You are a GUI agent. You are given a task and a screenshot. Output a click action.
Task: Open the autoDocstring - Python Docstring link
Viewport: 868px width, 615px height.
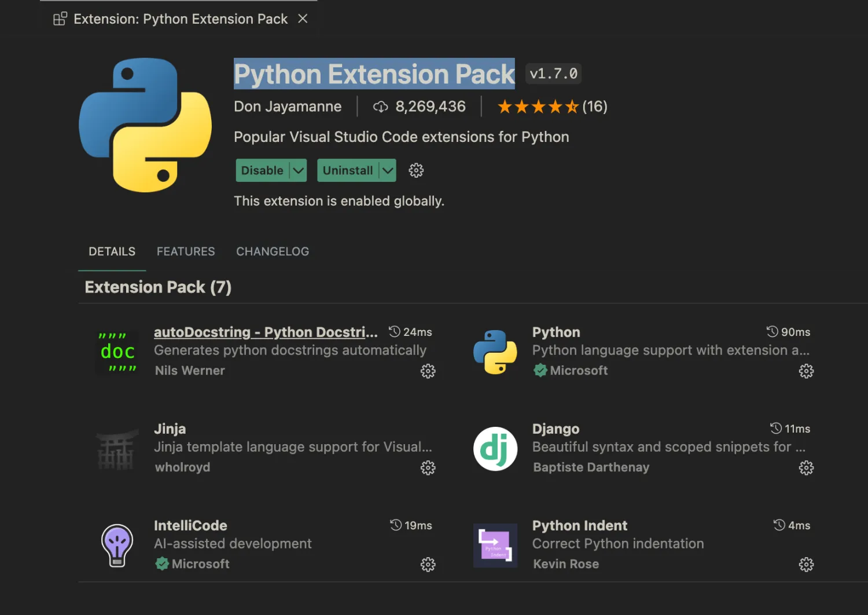(x=266, y=332)
